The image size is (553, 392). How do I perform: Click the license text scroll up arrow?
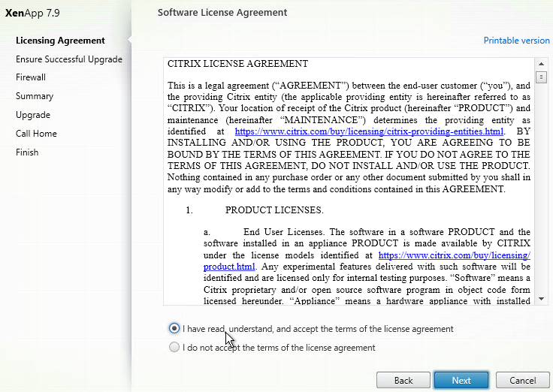(541, 64)
